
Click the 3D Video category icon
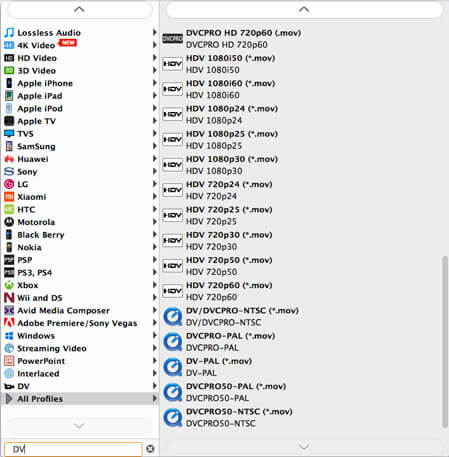pyautogui.click(x=9, y=70)
